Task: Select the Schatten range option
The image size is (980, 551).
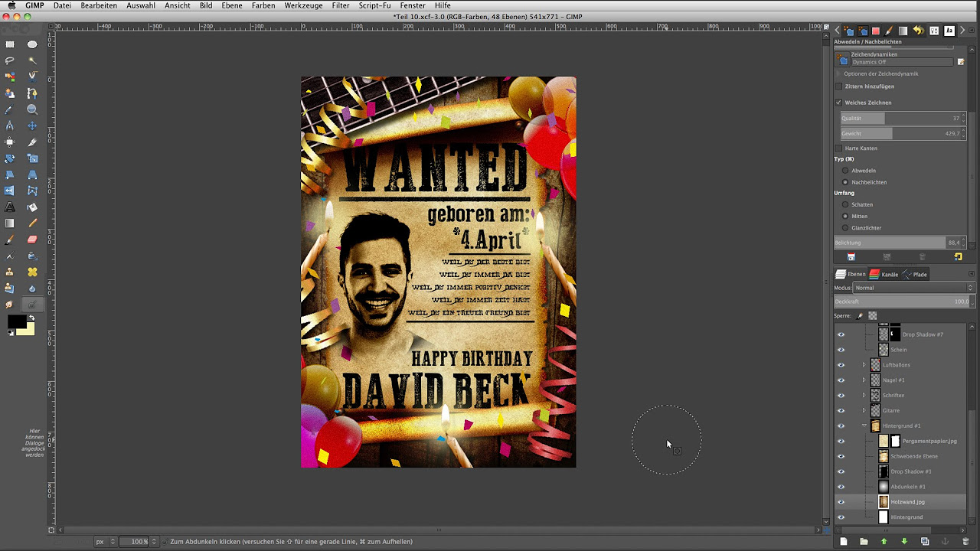Action: point(845,204)
